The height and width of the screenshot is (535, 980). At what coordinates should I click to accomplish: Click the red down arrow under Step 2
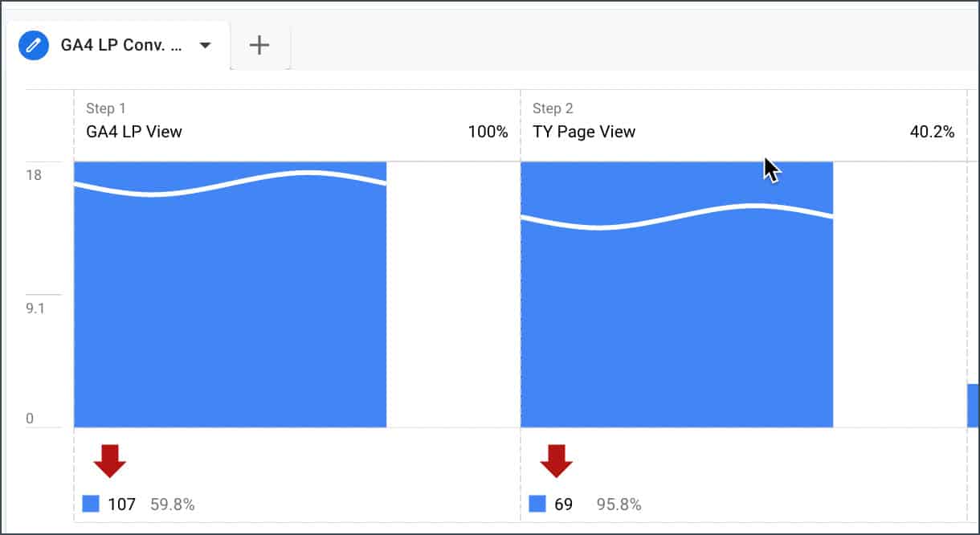point(556,461)
